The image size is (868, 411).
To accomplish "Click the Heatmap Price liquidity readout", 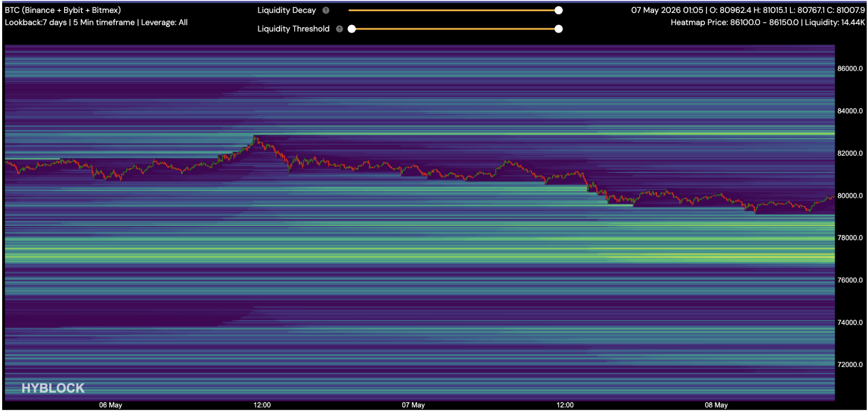I will [768, 23].
